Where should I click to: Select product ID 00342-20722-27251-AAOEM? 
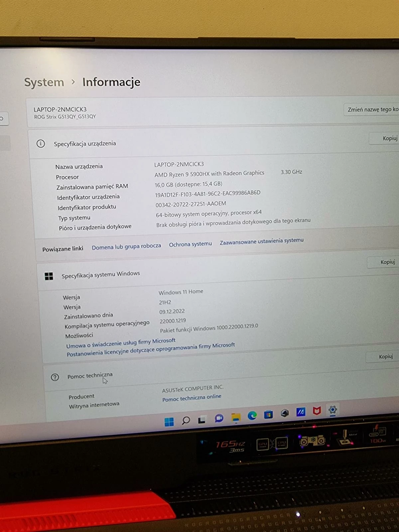[x=191, y=204]
